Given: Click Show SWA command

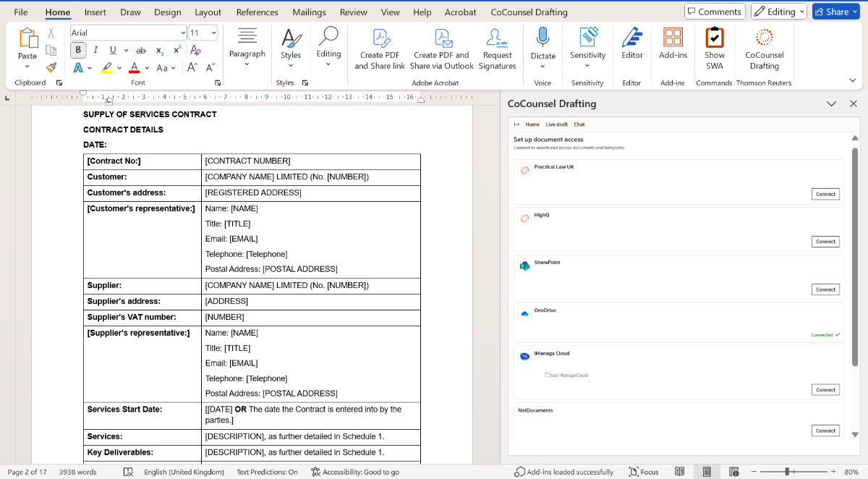Looking at the screenshot, I should (715, 48).
